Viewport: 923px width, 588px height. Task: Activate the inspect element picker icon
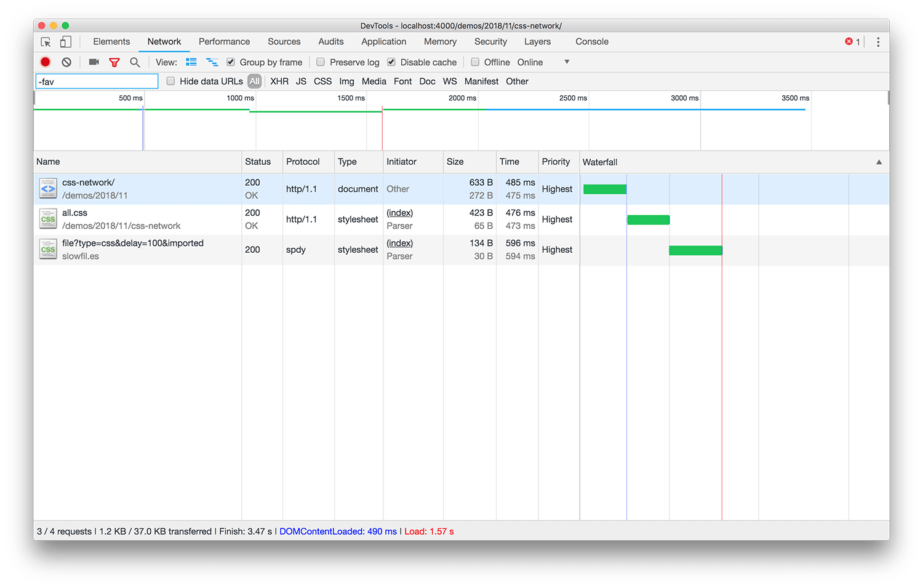(46, 42)
